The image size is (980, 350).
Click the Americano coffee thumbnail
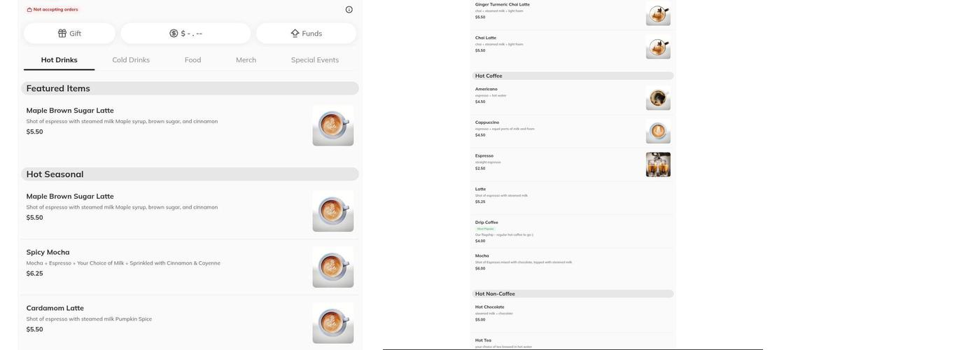click(657, 98)
